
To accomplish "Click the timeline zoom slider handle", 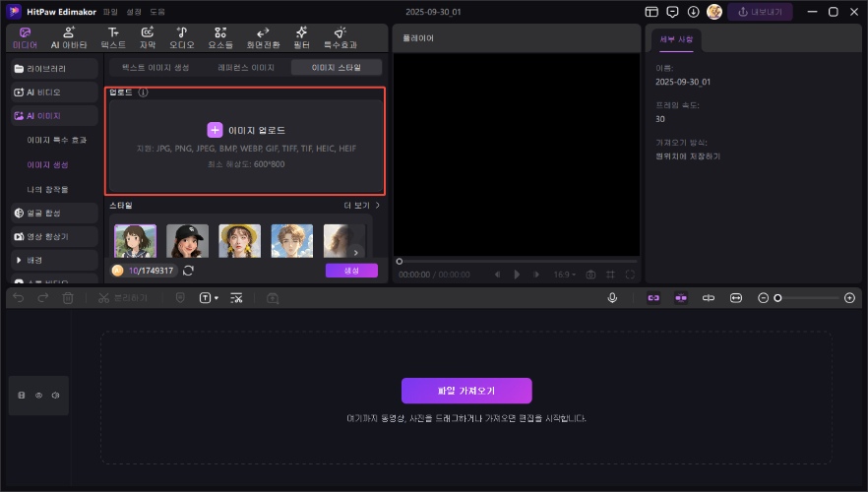I will (x=777, y=298).
